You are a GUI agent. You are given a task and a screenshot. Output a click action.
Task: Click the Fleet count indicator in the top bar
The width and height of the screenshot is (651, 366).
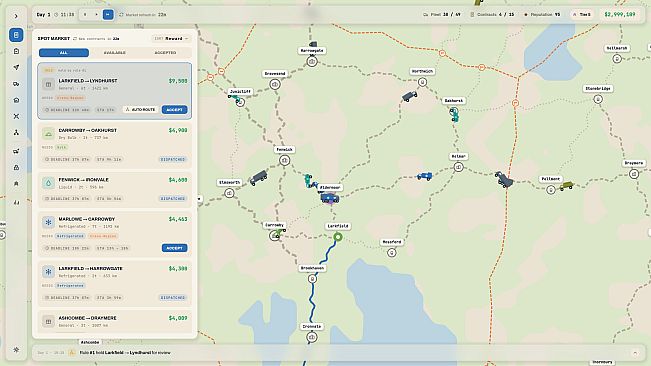point(442,15)
